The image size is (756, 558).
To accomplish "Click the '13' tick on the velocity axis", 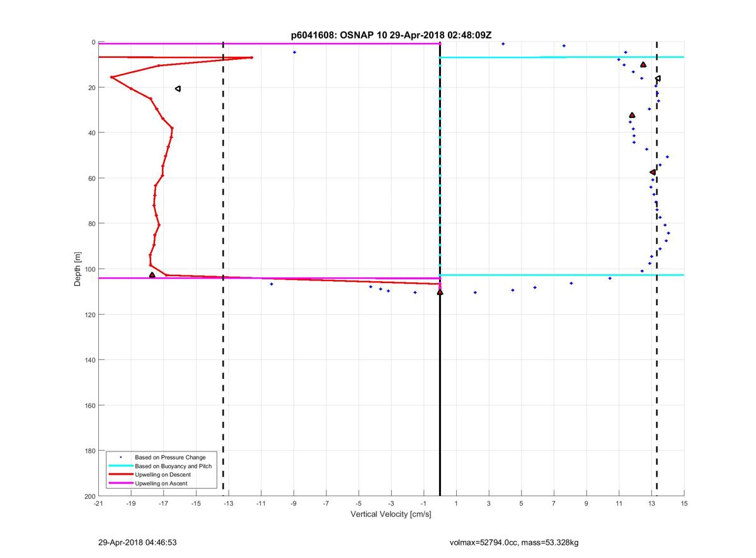I will pos(651,504).
